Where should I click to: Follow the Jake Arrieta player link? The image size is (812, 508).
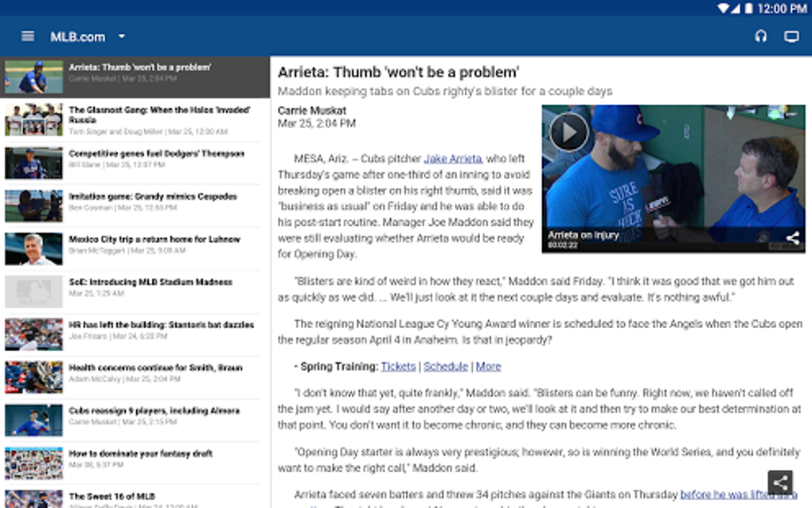pyautogui.click(x=453, y=158)
